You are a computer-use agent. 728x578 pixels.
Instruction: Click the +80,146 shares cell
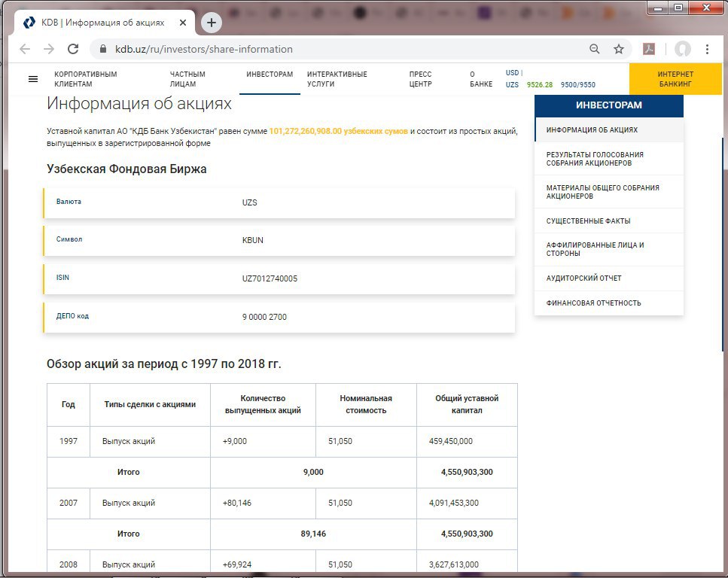pyautogui.click(x=263, y=503)
